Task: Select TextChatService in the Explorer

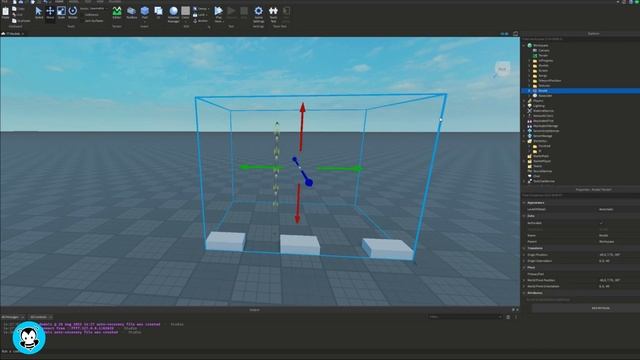Action: click(544, 181)
